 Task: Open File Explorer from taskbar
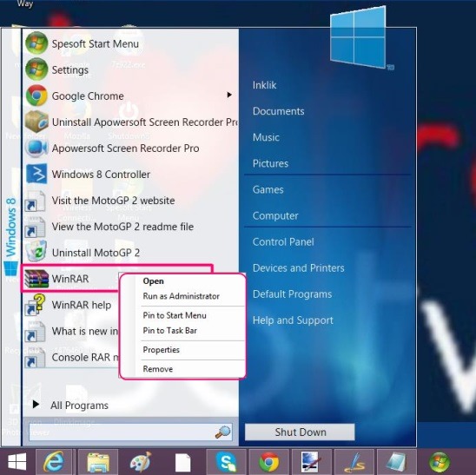[x=98, y=463]
